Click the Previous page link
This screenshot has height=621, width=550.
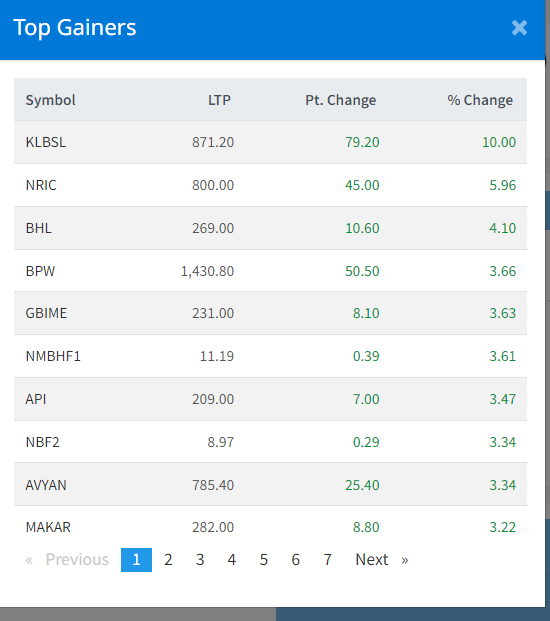point(67,560)
